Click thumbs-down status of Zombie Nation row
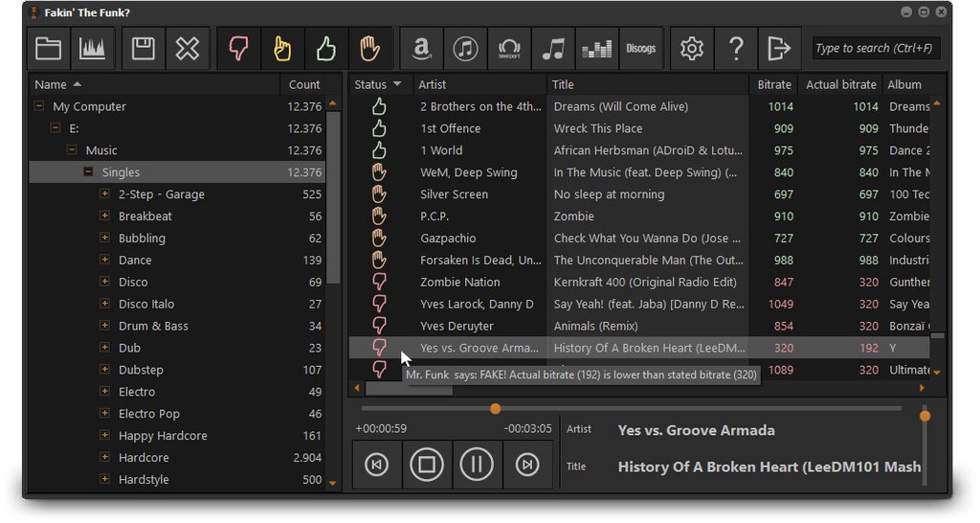This screenshot has width=980, height=523. (379, 283)
